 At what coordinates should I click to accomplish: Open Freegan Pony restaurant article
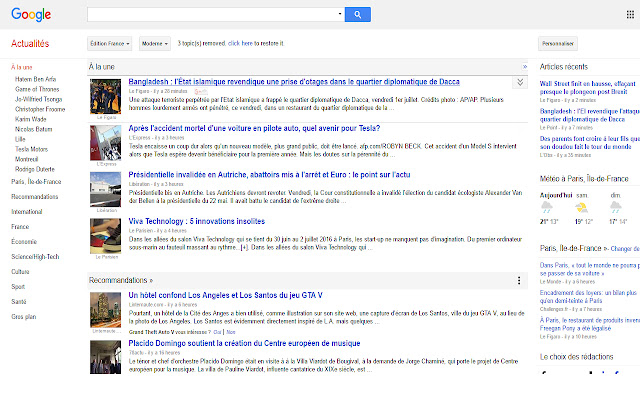point(590,324)
